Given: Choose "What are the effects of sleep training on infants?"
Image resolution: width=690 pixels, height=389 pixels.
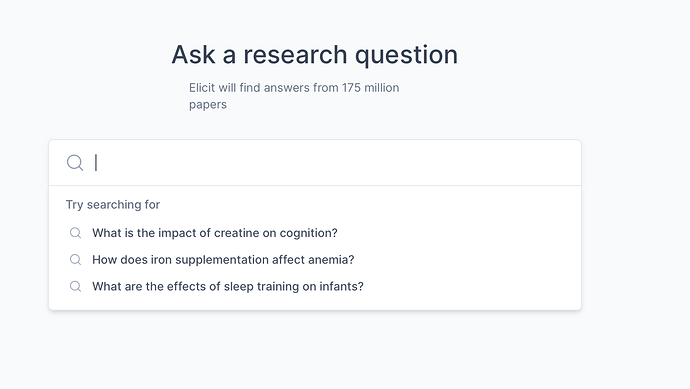Looking at the screenshot, I should point(228,286).
